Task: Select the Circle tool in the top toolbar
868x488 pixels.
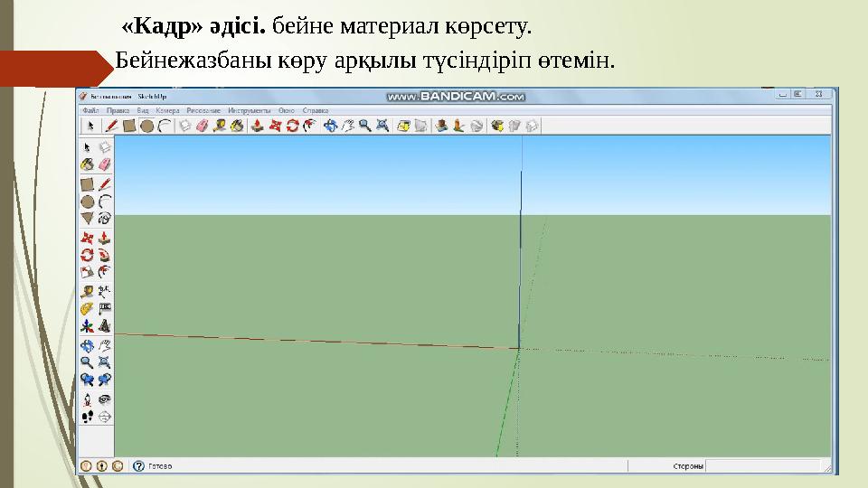Action: [146, 127]
